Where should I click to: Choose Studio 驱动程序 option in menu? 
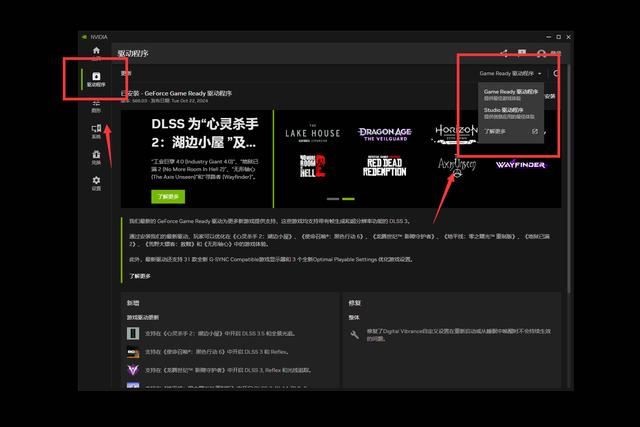coord(504,112)
